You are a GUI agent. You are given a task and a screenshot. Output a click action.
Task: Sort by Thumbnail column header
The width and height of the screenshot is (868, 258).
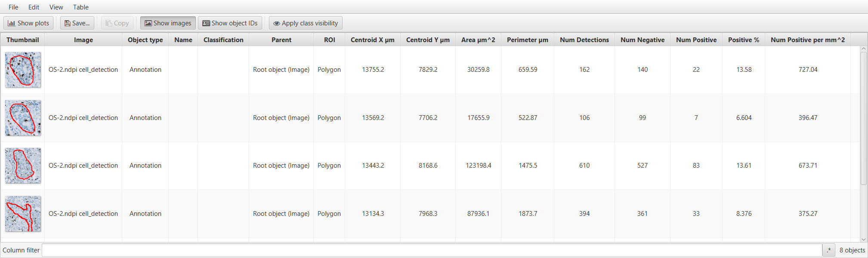[x=23, y=40]
